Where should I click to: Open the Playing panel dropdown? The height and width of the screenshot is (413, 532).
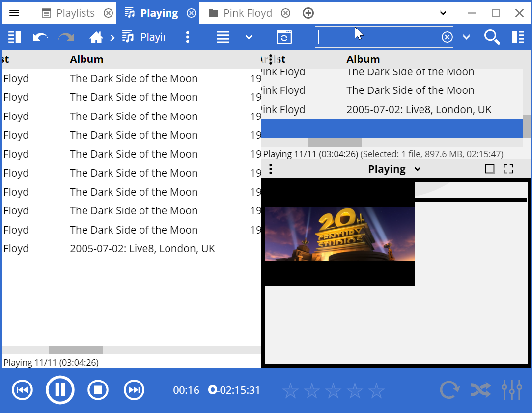tap(417, 169)
